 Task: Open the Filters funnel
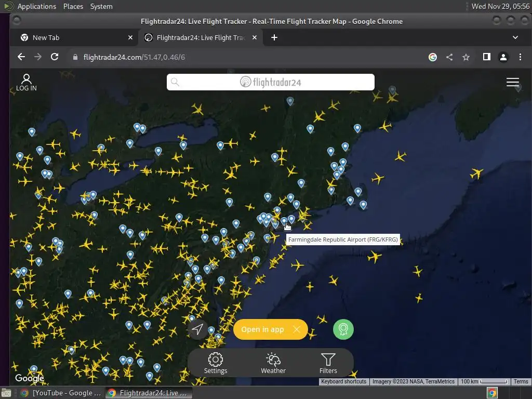(328, 363)
